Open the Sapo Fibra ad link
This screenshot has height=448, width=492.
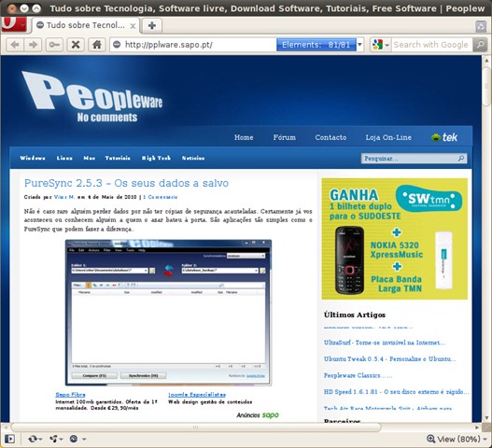70,395
